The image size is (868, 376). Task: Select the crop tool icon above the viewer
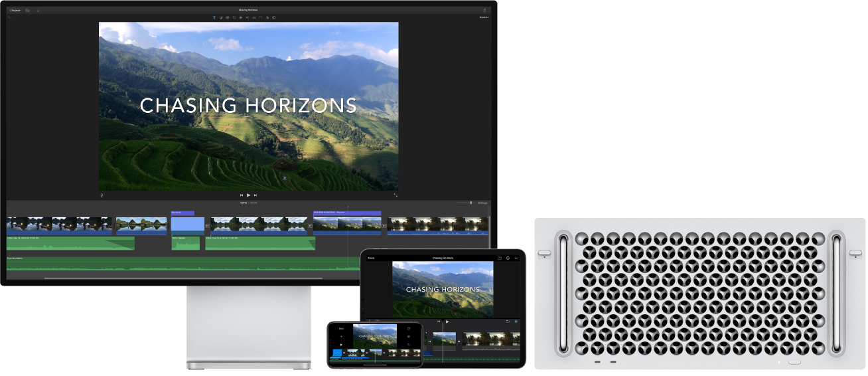[234, 17]
